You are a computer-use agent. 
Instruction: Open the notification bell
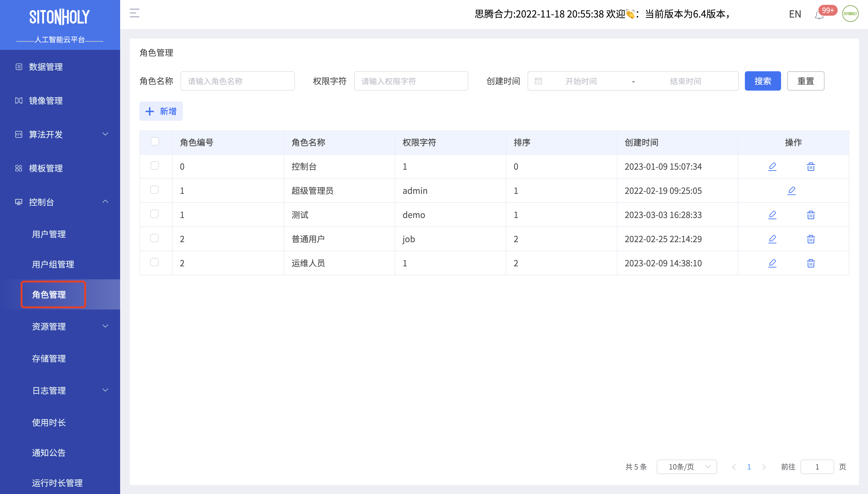pyautogui.click(x=819, y=15)
